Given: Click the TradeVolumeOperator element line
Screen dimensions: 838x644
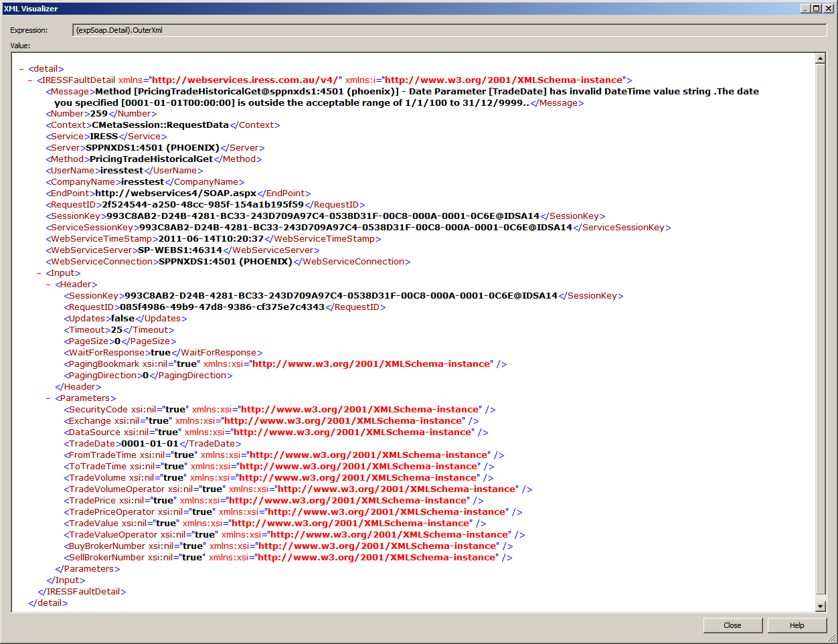Looking at the screenshot, I should pos(299,489).
